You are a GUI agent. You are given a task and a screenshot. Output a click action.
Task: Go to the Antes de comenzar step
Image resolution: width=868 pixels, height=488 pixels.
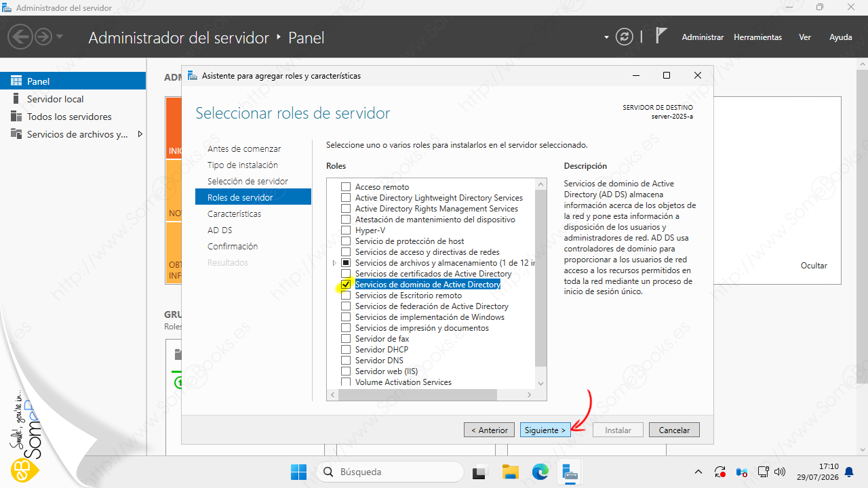tap(244, 148)
